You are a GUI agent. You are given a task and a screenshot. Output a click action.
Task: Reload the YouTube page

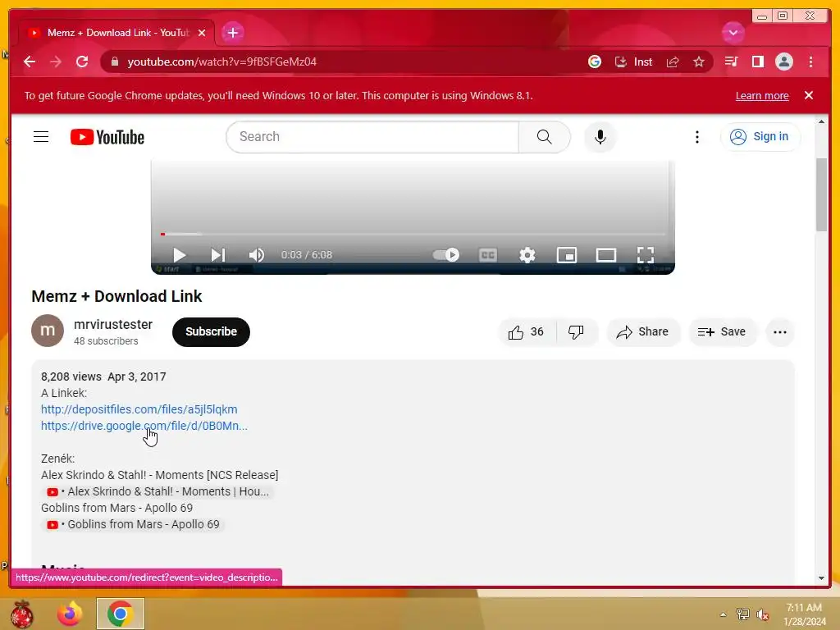pyautogui.click(x=82, y=62)
